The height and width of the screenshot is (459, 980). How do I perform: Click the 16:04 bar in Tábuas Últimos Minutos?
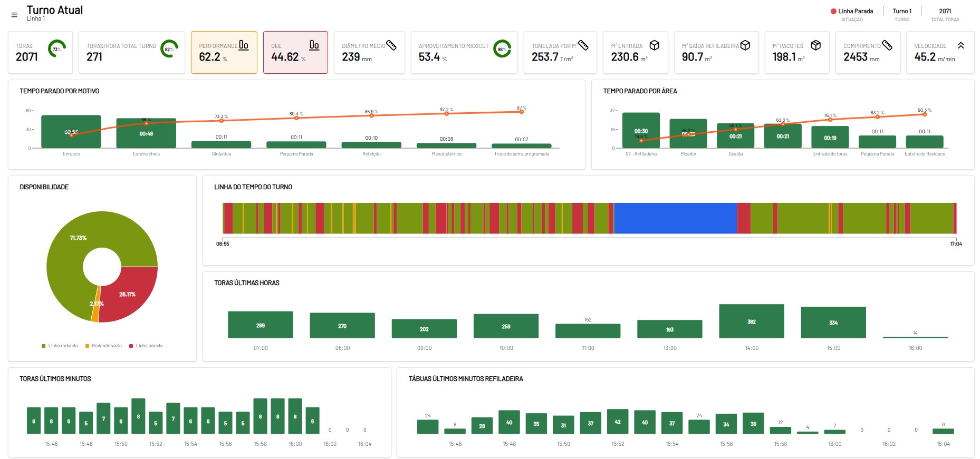[943, 431]
